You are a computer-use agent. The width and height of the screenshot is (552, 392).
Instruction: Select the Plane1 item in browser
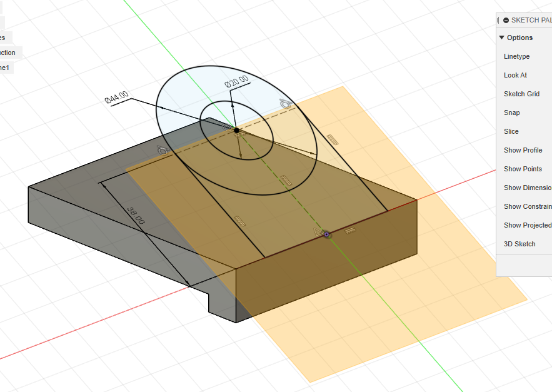click(5, 68)
